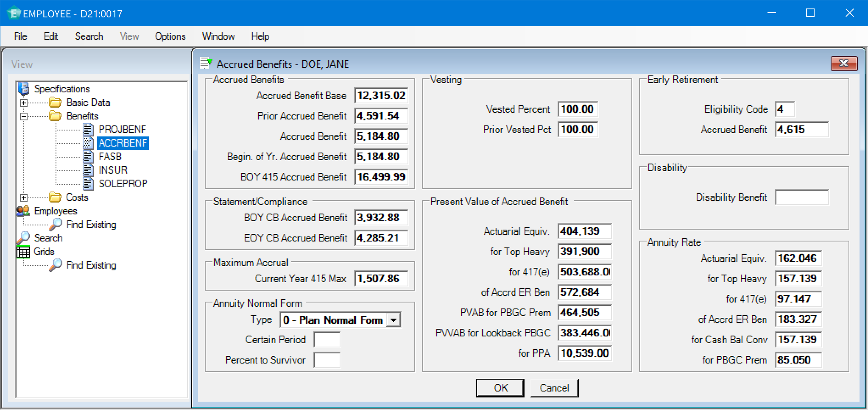Click the Grids table icon
This screenshot has height=411, width=868.
pyautogui.click(x=23, y=252)
